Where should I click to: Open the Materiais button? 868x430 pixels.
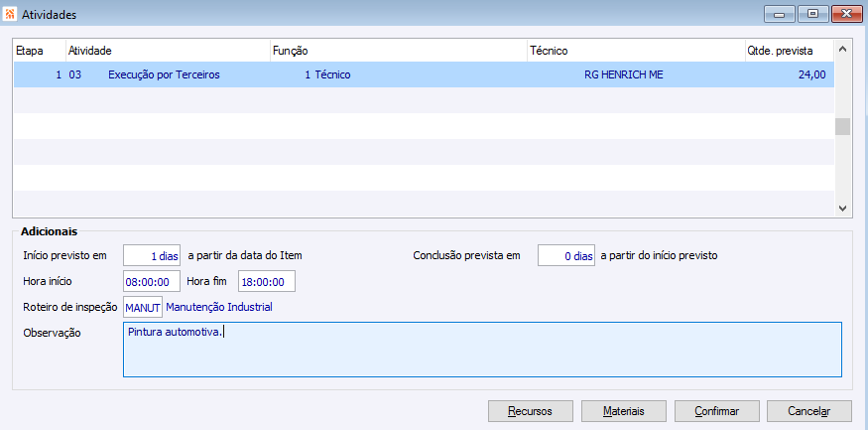(623, 412)
